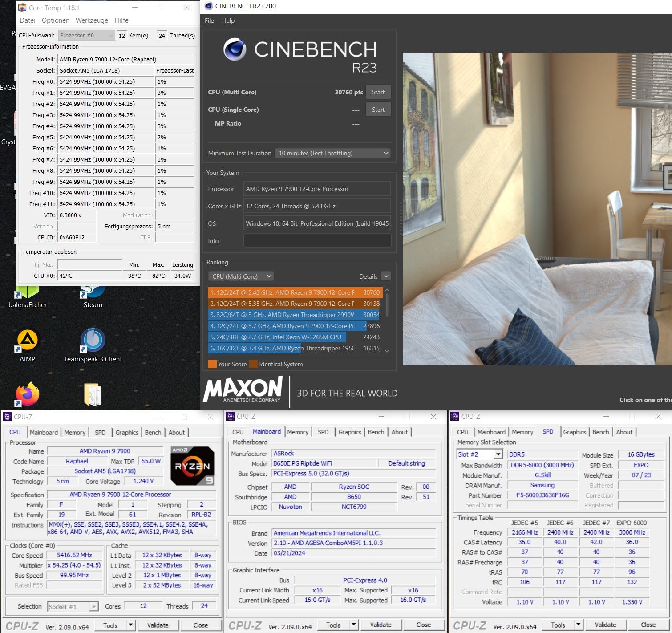Screen dimensions: 672x633
Task: Click Validate in the left CPU-Z window
Action: click(158, 625)
